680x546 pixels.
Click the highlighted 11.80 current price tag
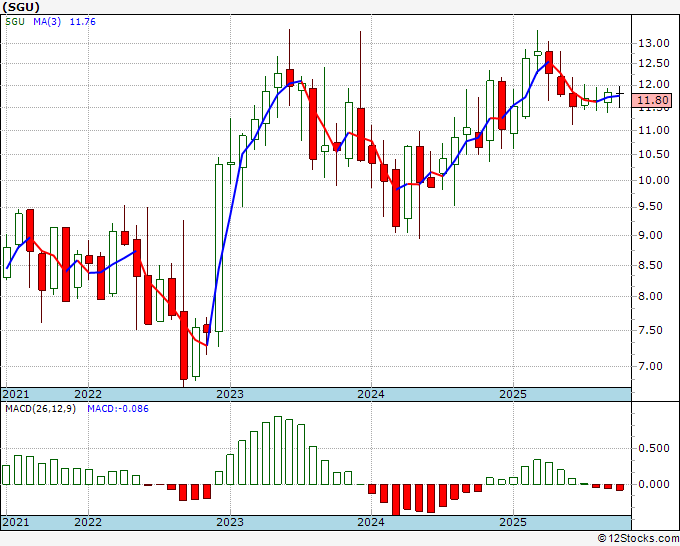click(x=652, y=101)
